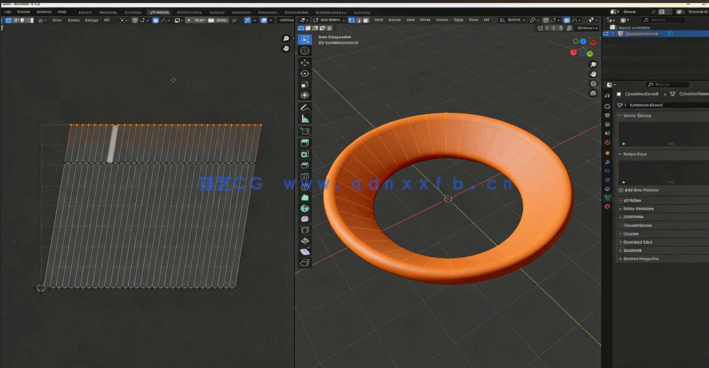The height and width of the screenshot is (368, 709).
Task: Click the pan hand icon in UV editor
Action: point(286,48)
